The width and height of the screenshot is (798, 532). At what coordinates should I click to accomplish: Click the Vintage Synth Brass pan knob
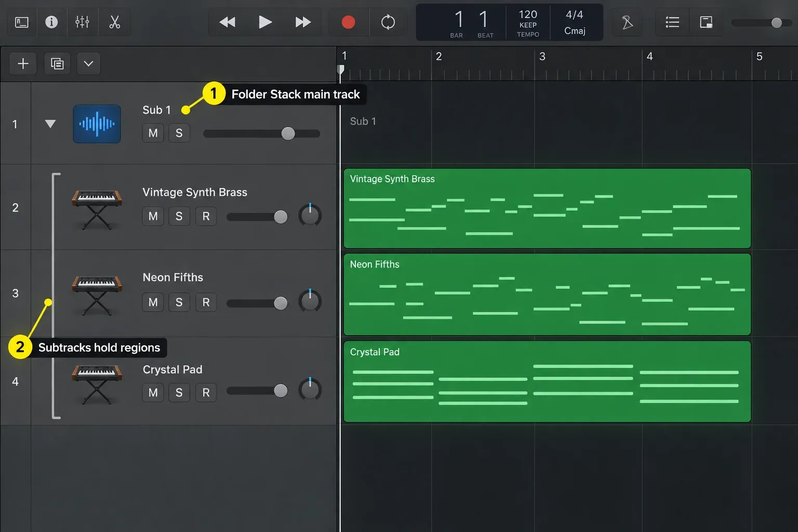(310, 215)
